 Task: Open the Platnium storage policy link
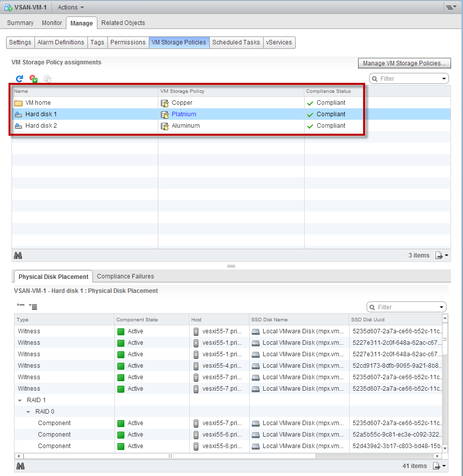(183, 114)
